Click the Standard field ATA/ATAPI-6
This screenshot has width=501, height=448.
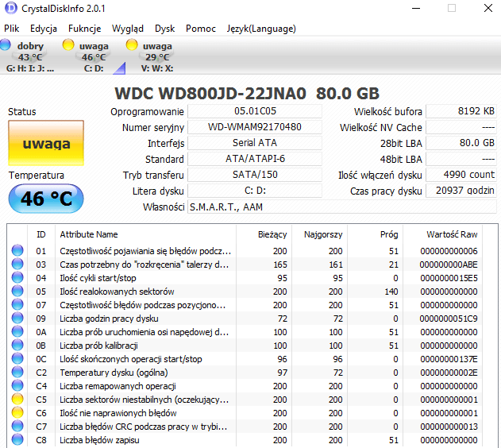pyautogui.click(x=255, y=159)
